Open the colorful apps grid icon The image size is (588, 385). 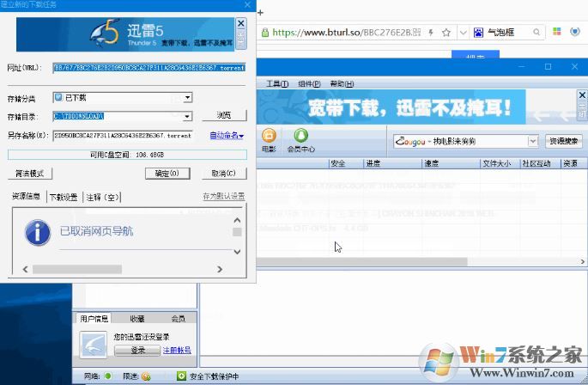(x=557, y=31)
